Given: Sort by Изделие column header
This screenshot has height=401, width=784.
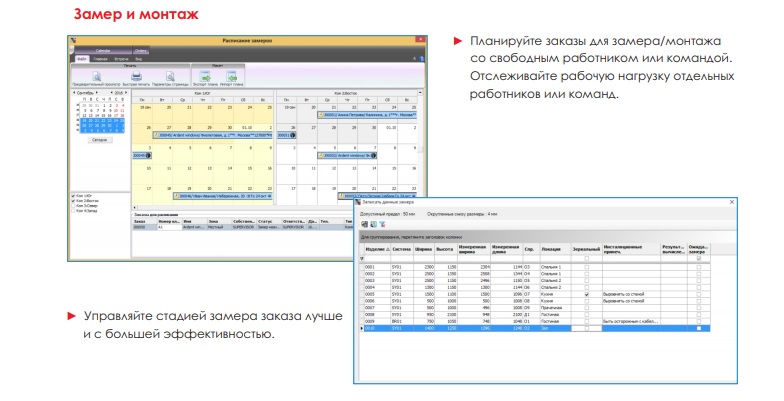Looking at the screenshot, I should coord(370,249).
